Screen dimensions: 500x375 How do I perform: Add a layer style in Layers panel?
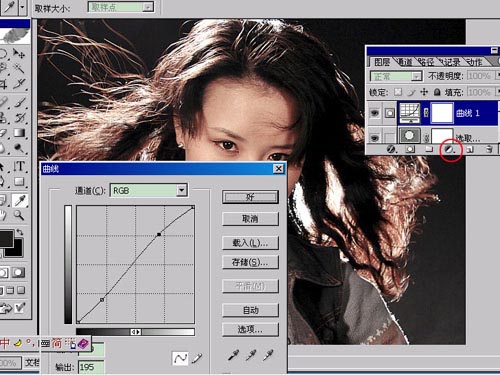coord(391,149)
